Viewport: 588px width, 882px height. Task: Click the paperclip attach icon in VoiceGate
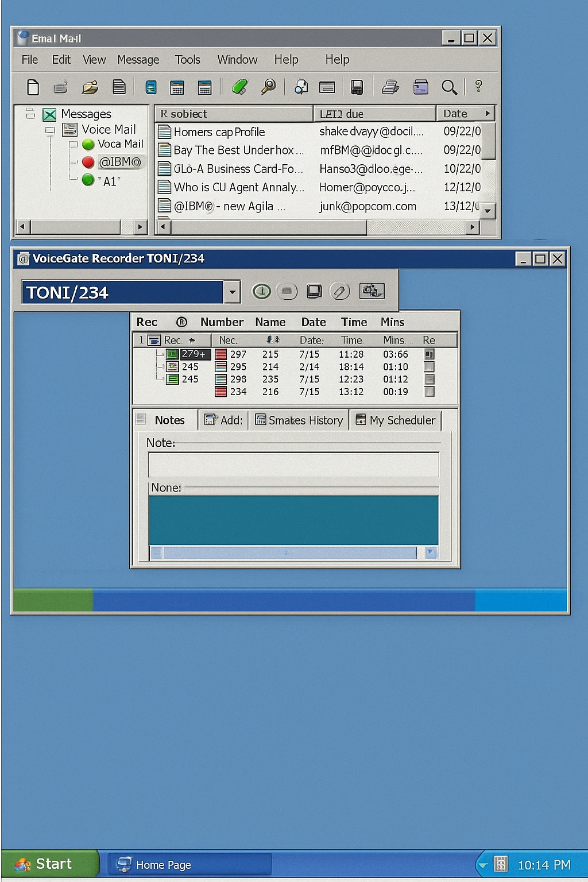[339, 291]
